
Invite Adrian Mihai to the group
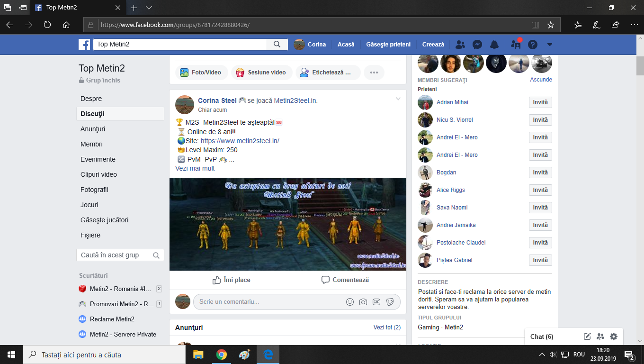[x=540, y=102]
